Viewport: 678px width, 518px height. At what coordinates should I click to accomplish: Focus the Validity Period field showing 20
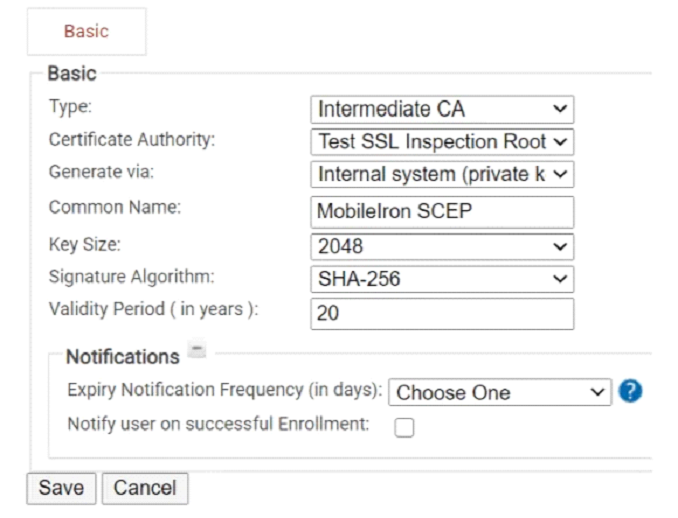click(x=442, y=313)
